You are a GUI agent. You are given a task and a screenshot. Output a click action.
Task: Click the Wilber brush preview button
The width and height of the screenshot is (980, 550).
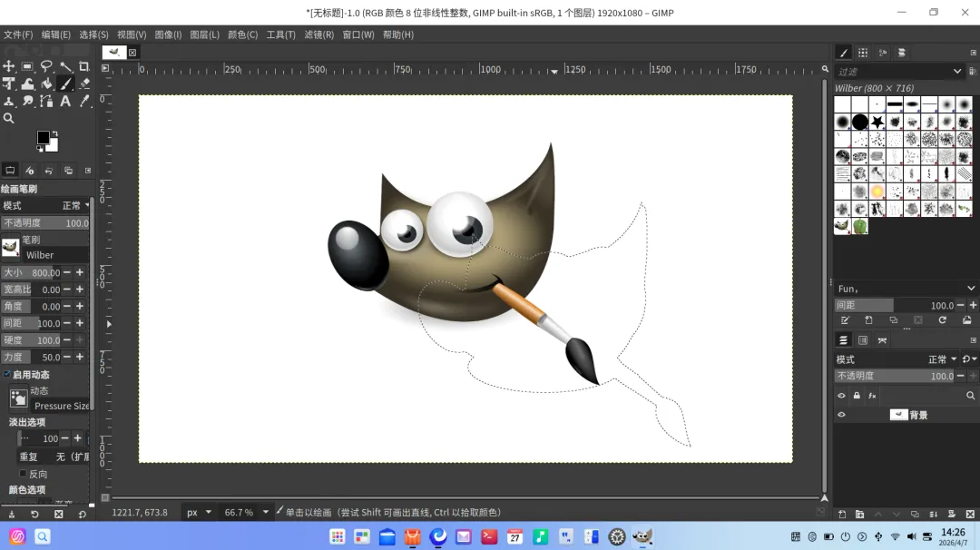pos(10,248)
